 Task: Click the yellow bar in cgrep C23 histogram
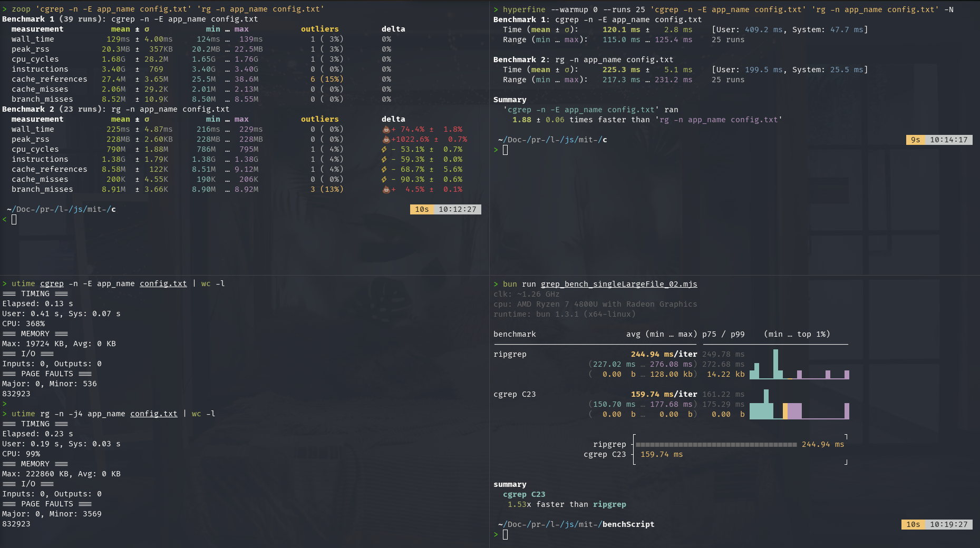pos(785,411)
